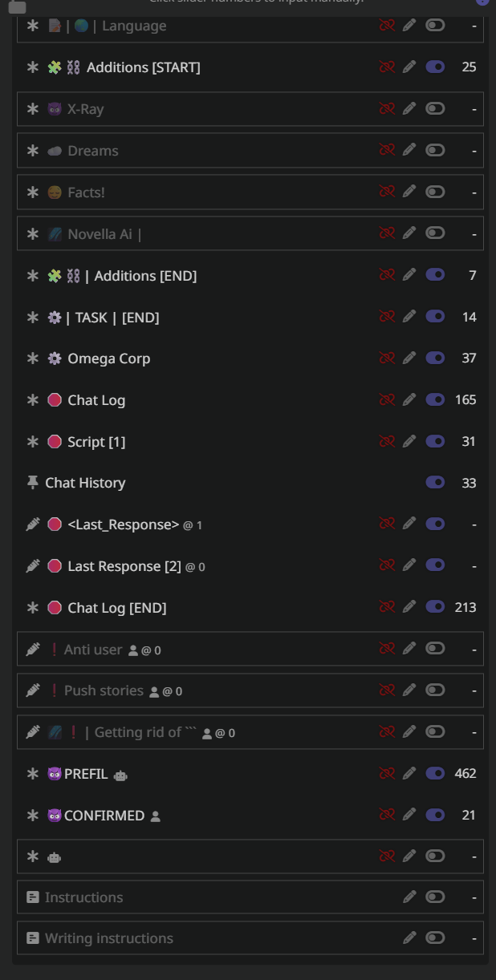Open editor for Omega Corp prompt
Screen dimensions: 496x980
click(x=409, y=358)
